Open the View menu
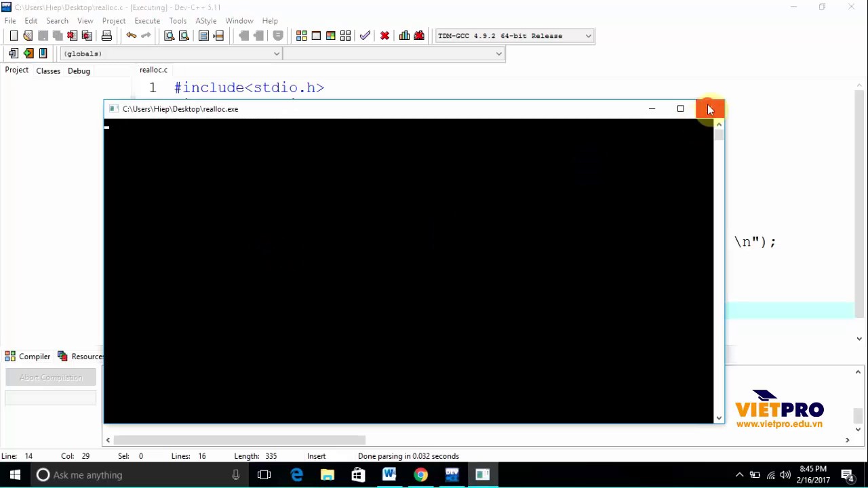The height and width of the screenshot is (488, 868). (85, 21)
